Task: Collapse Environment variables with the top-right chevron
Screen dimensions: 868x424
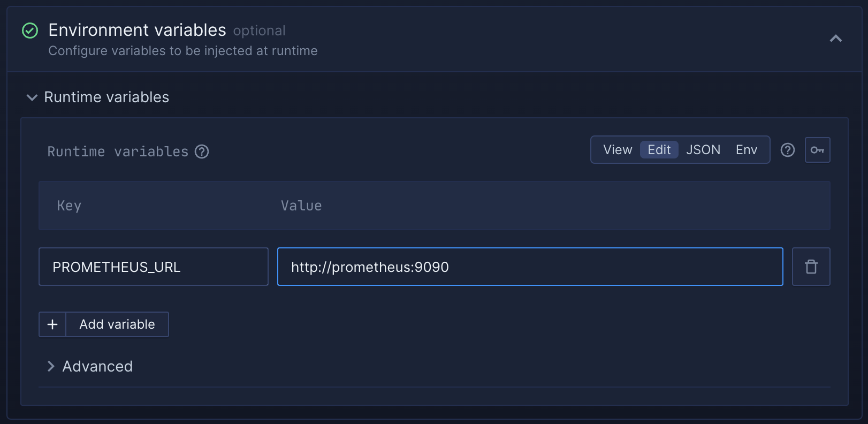Action: tap(835, 39)
